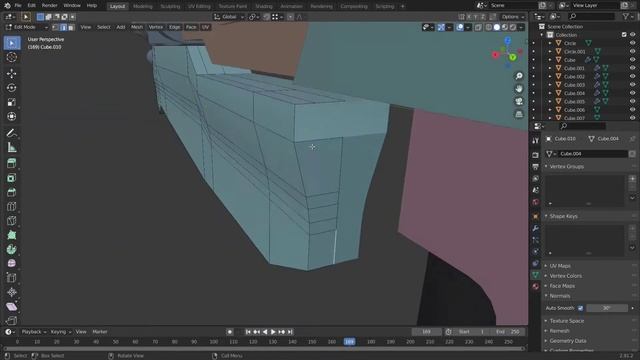Enable face select mode
The width and height of the screenshot is (640, 360).
coord(71,27)
